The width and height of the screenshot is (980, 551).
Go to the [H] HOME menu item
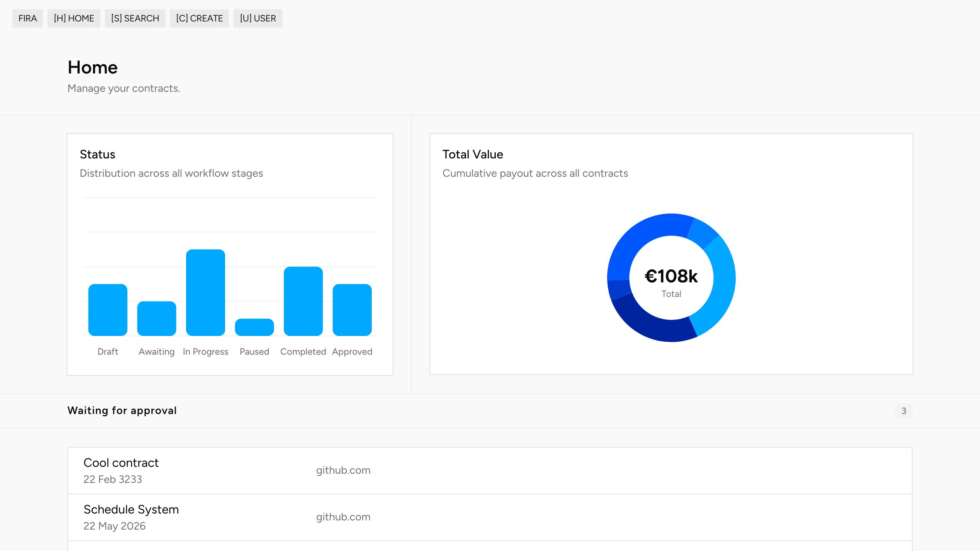74,18
